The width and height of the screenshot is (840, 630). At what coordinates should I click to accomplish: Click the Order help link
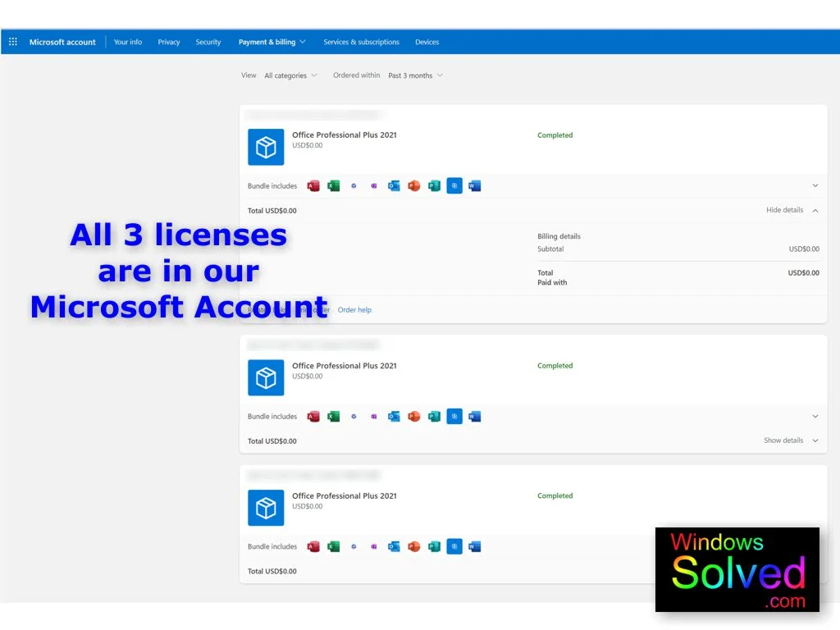tap(354, 309)
